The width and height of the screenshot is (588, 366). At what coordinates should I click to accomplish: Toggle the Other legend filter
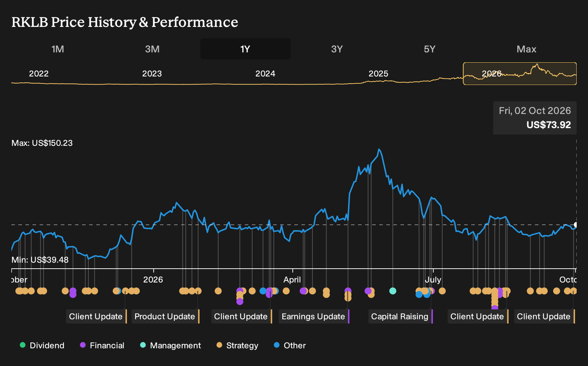click(x=289, y=345)
